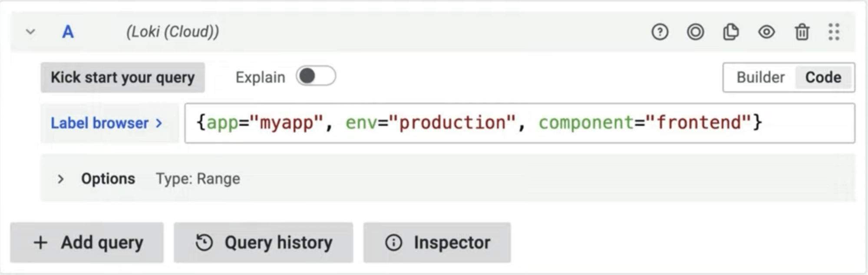Switch to Builder mode
Image resolution: width=868 pixels, height=275 pixels.
(760, 77)
